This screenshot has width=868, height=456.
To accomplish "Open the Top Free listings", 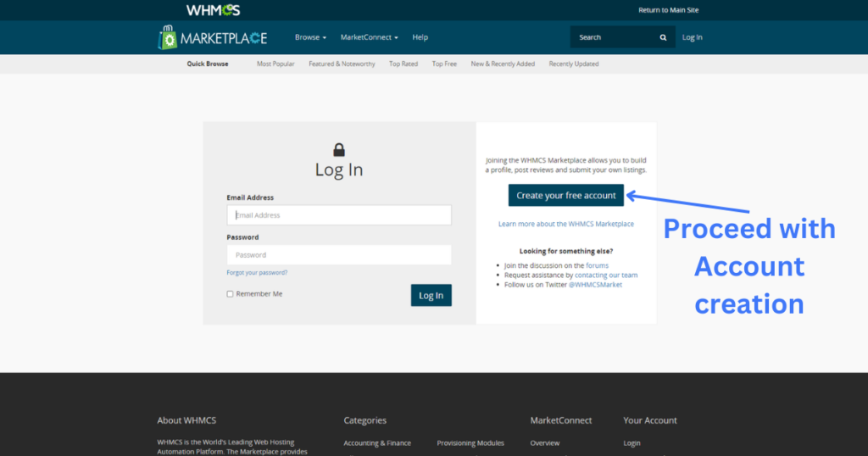I will pos(444,64).
